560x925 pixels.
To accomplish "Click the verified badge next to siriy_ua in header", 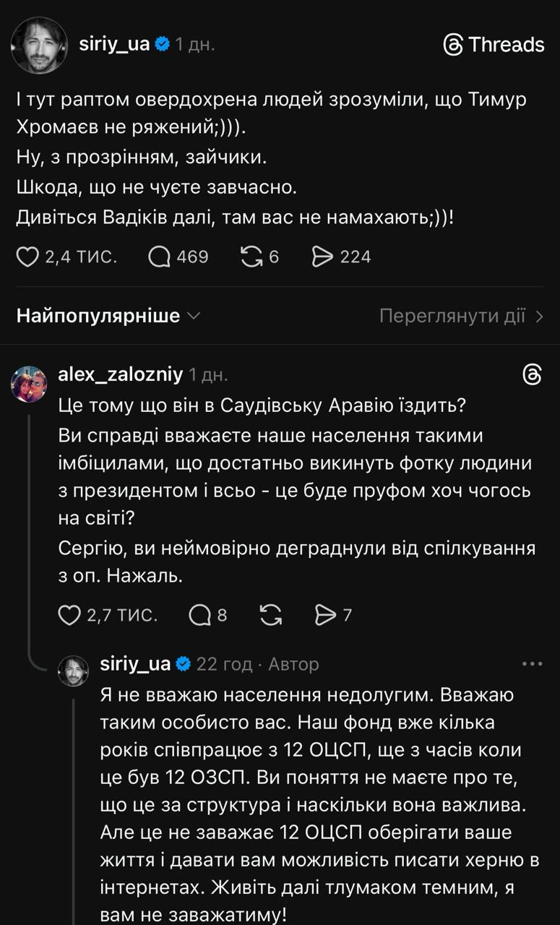I will (163, 44).
